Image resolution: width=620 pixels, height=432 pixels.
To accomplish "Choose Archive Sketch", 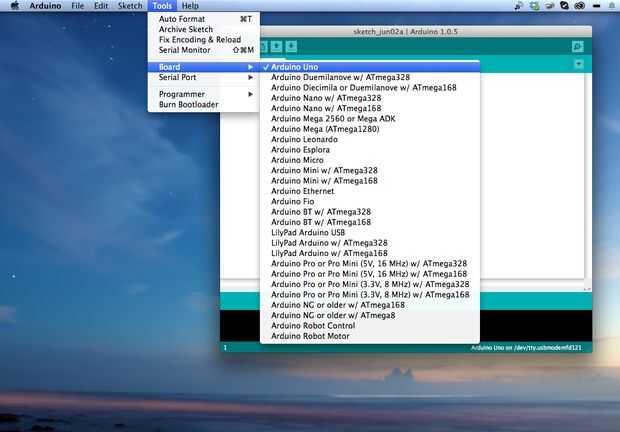I will pyautogui.click(x=204, y=29).
